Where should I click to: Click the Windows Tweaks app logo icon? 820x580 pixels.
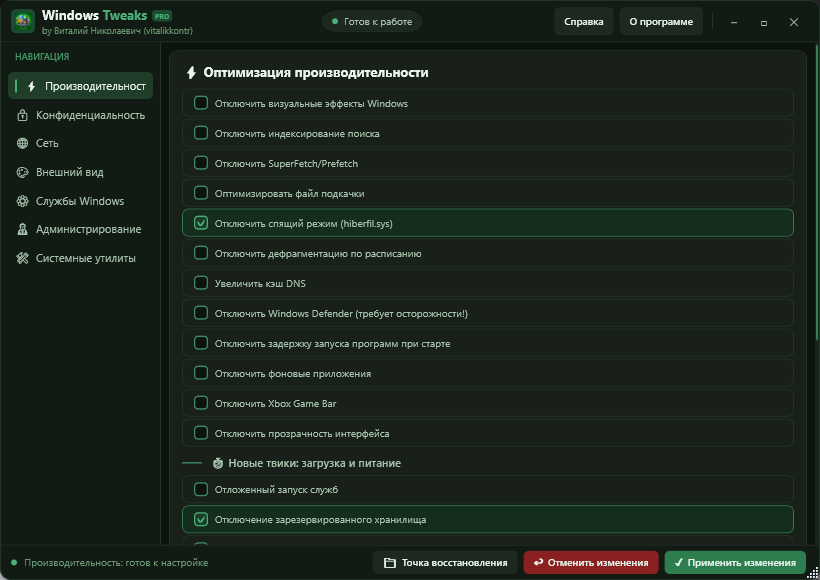(x=22, y=21)
